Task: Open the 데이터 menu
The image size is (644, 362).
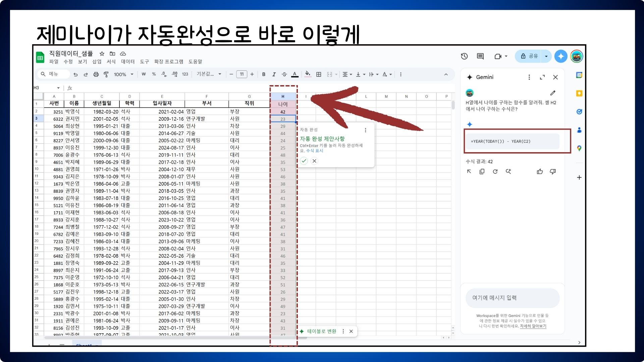Action: pos(127,62)
